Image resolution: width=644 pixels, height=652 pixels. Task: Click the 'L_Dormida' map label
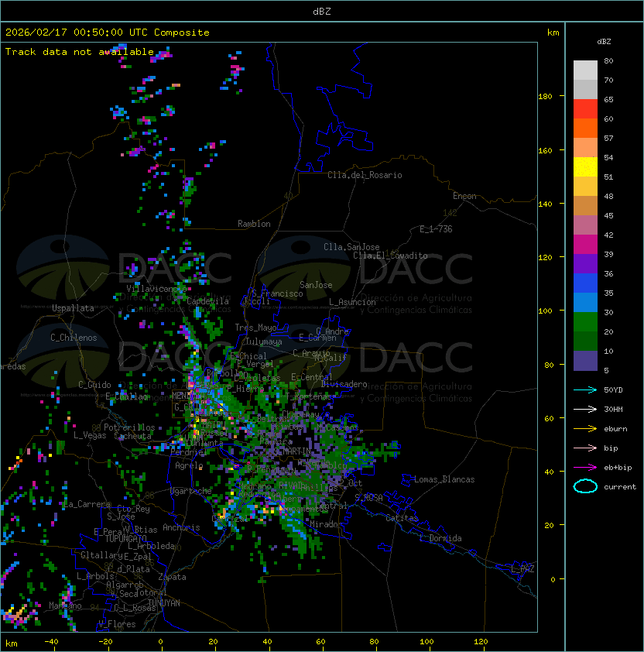tap(440, 538)
